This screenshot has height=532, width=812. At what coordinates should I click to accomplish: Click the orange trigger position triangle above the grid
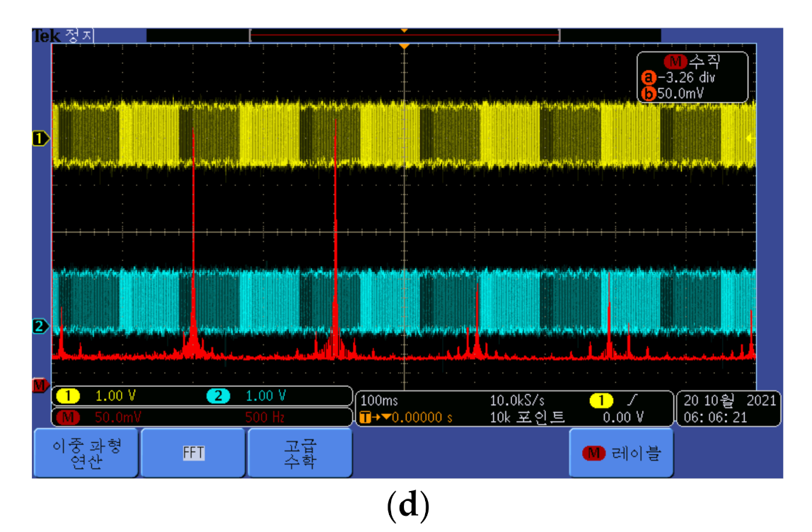point(404,47)
